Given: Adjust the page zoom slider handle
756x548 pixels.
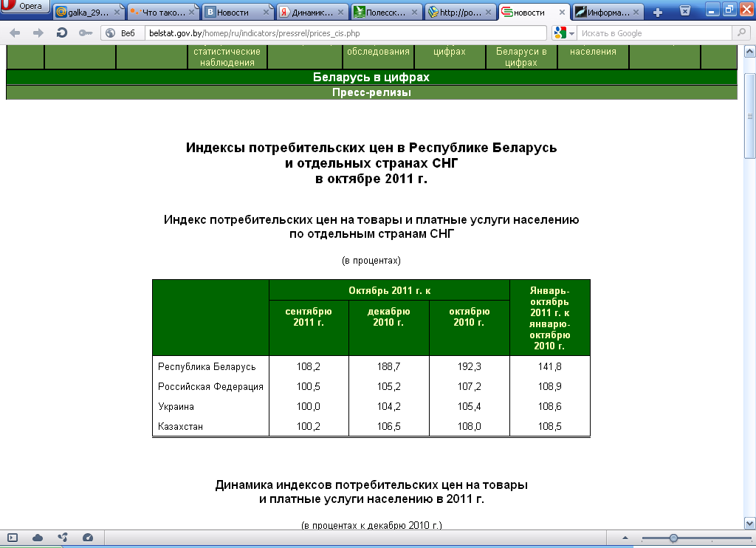Looking at the screenshot, I should (673, 538).
